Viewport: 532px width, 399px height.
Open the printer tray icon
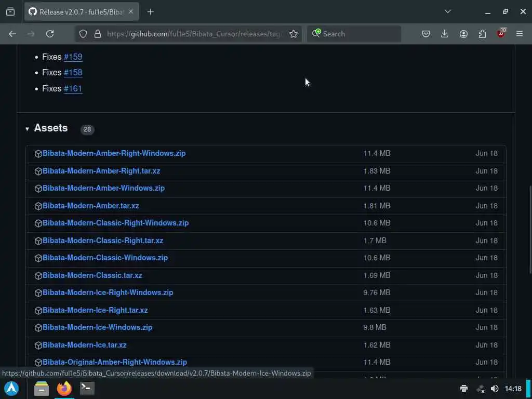coord(464,389)
